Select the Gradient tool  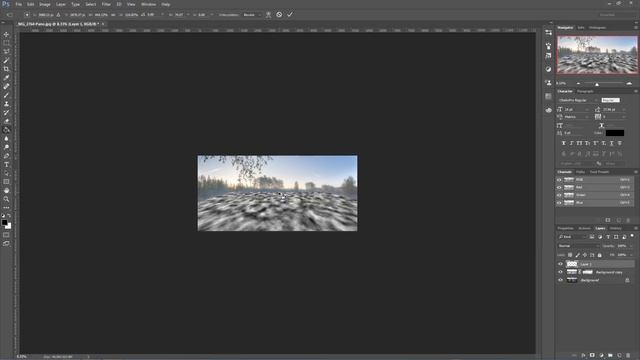pos(6,130)
